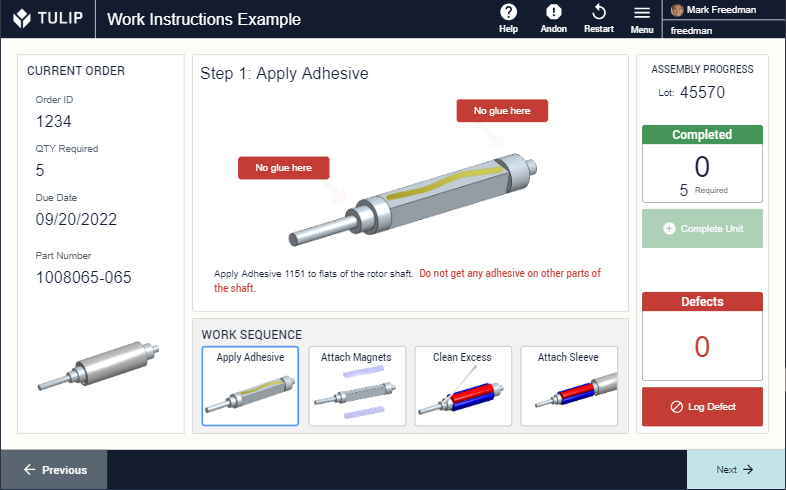Select the Clean Excess step thumbnail

coord(463,386)
